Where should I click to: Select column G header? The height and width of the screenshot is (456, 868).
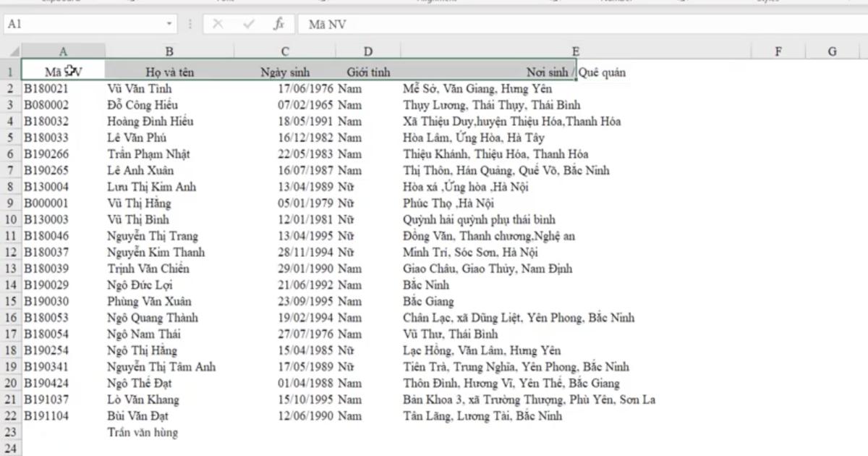click(x=832, y=51)
